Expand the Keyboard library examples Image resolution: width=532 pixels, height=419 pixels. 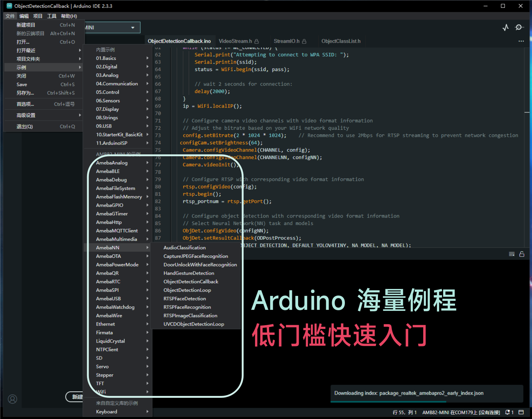click(118, 412)
